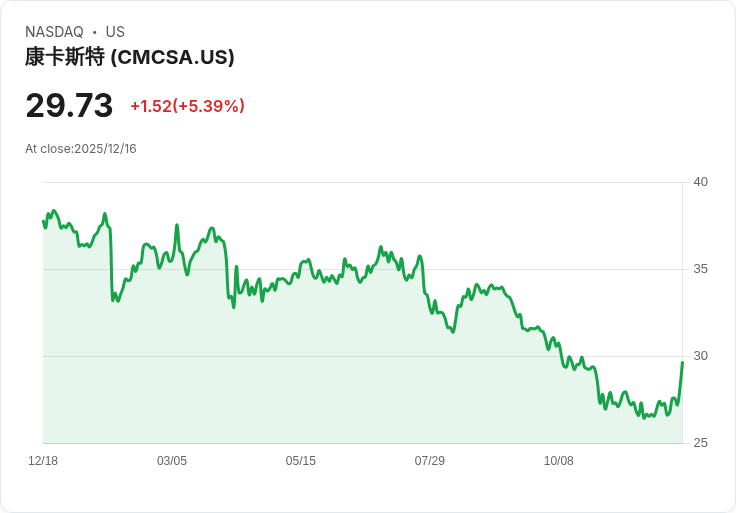Image resolution: width=736 pixels, height=513 pixels.
Task: Click the 30 y-axis price label
Action: coord(700,356)
